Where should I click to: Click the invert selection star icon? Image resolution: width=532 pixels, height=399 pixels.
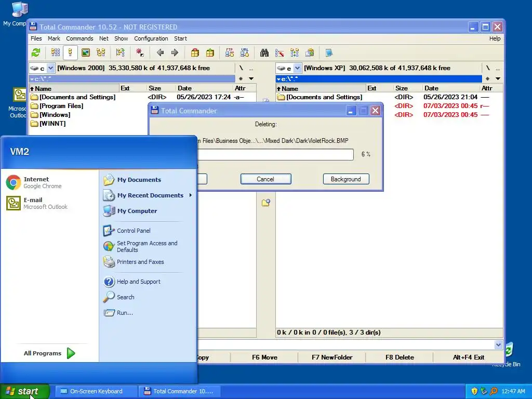pos(140,52)
